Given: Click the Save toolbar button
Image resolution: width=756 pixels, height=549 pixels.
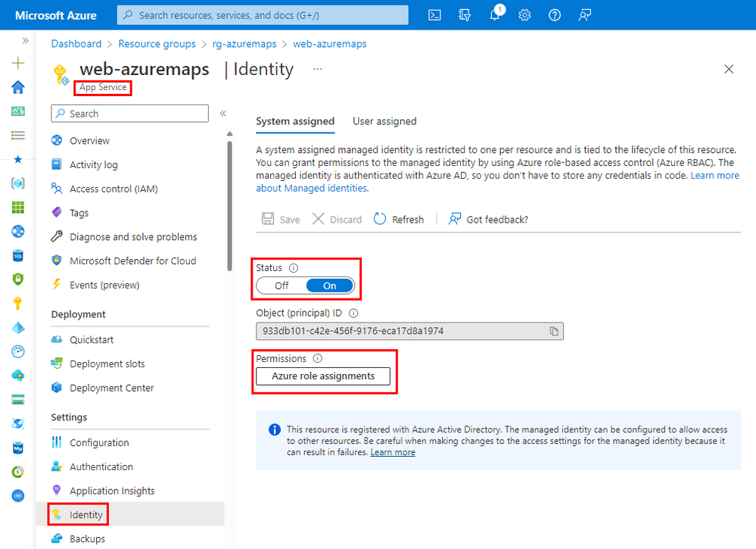Looking at the screenshot, I should coord(281,220).
